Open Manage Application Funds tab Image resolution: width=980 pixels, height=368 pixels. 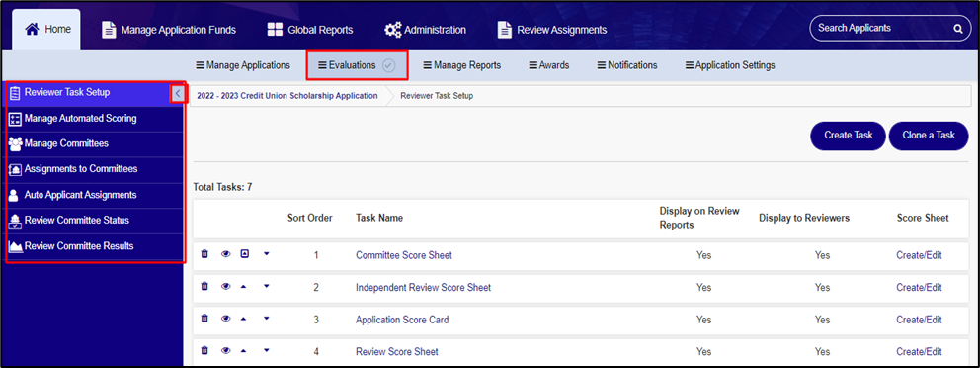click(169, 30)
